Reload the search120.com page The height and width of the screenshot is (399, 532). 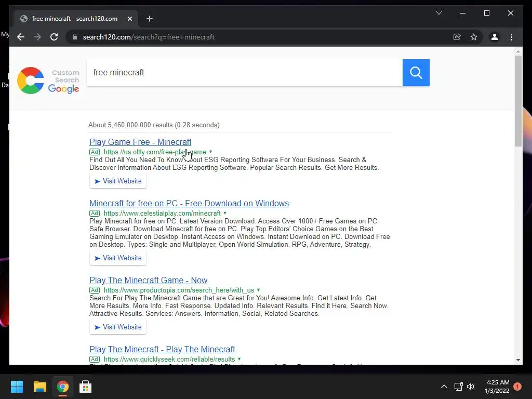(x=54, y=37)
